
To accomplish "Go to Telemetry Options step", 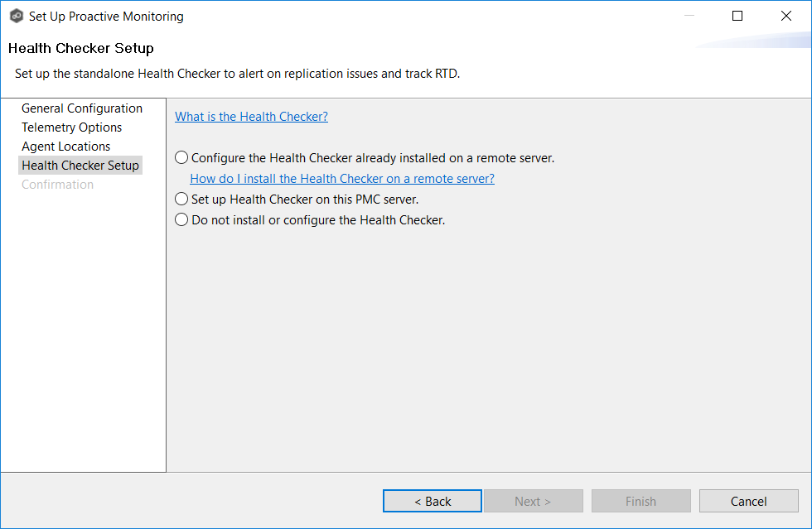I will click(71, 127).
